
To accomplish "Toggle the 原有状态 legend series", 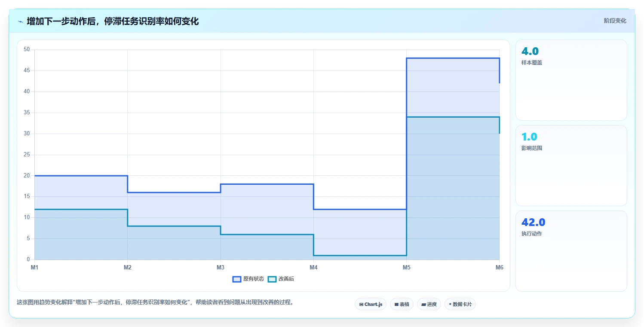I will (248, 279).
